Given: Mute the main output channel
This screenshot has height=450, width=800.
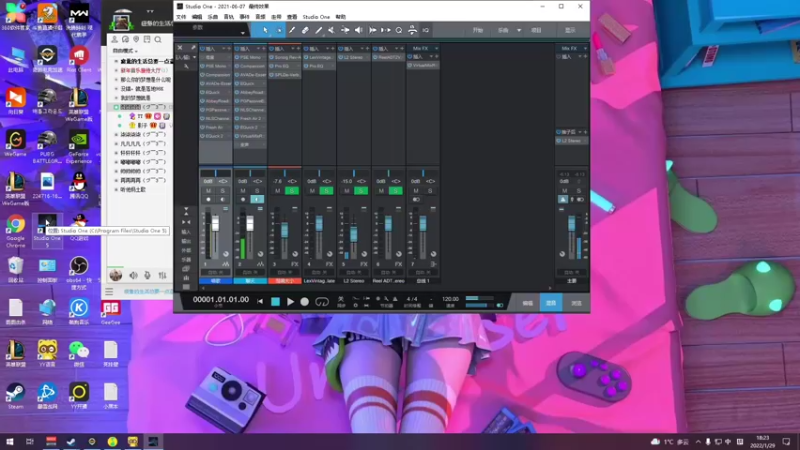Looking at the screenshot, I should [x=564, y=191].
